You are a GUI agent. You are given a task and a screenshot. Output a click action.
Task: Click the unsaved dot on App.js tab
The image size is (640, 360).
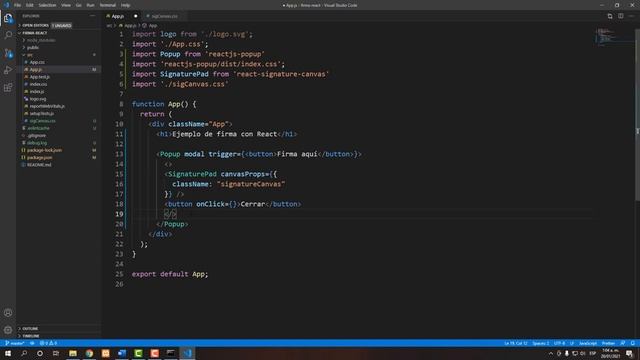pos(136,16)
